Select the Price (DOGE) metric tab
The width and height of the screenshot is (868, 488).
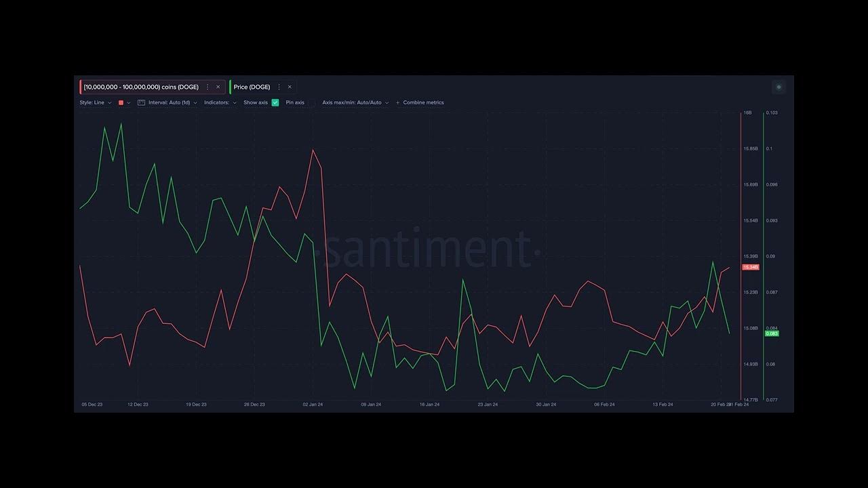point(252,87)
